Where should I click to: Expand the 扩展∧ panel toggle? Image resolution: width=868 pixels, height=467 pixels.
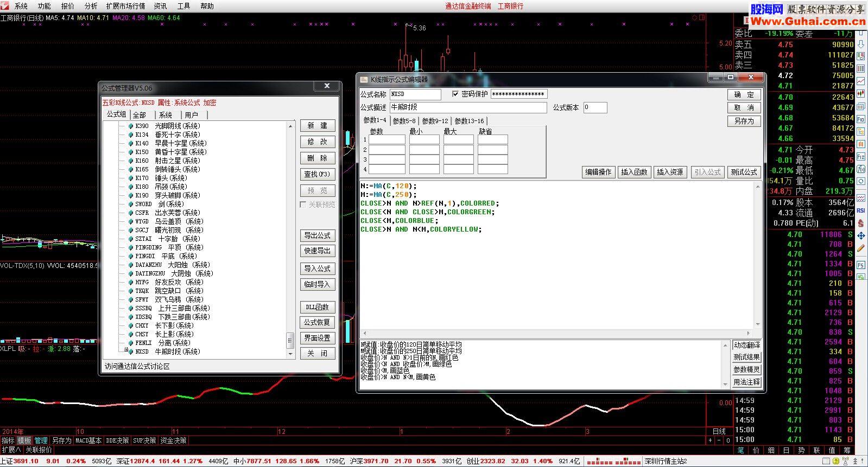click(11, 450)
